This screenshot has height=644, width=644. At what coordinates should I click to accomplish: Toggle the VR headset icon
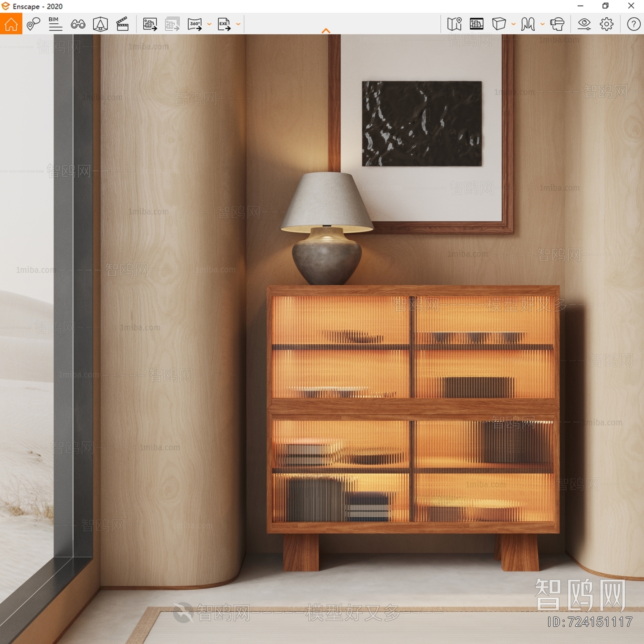557,24
